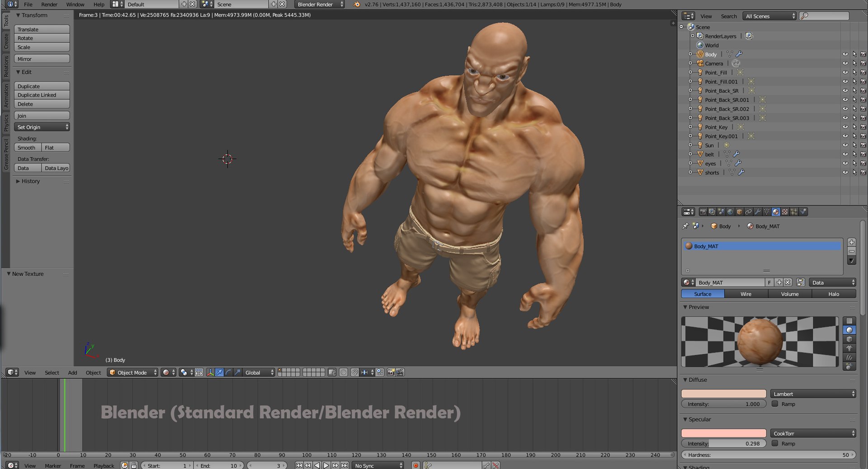The image size is (868, 469).
Task: Remove the material slot with minus button
Action: click(x=852, y=251)
